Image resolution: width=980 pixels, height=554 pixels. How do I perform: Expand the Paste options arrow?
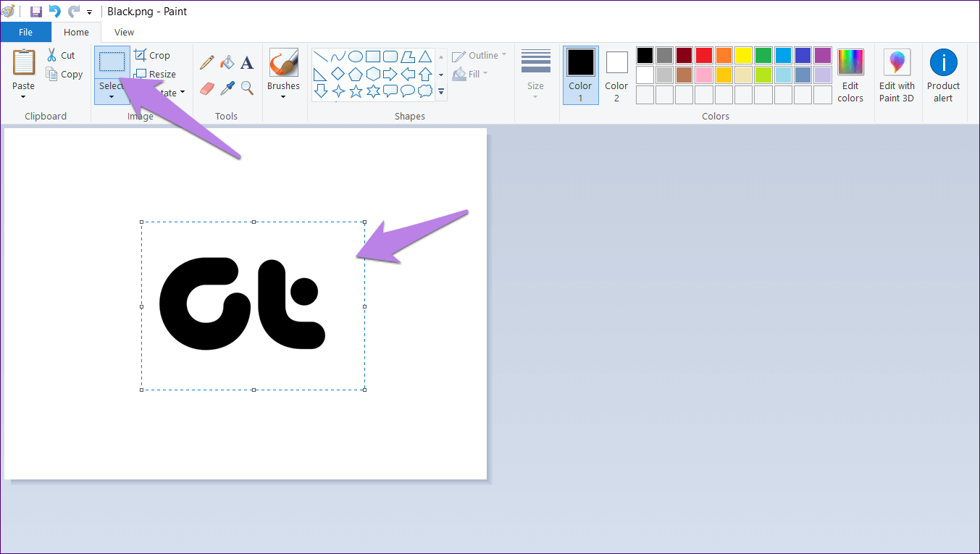point(23,96)
